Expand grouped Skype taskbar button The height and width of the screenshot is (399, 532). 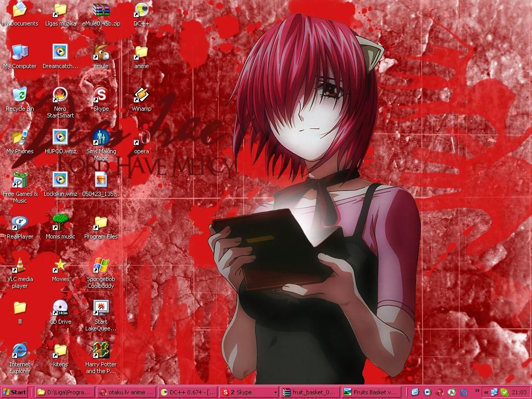pyautogui.click(x=249, y=392)
